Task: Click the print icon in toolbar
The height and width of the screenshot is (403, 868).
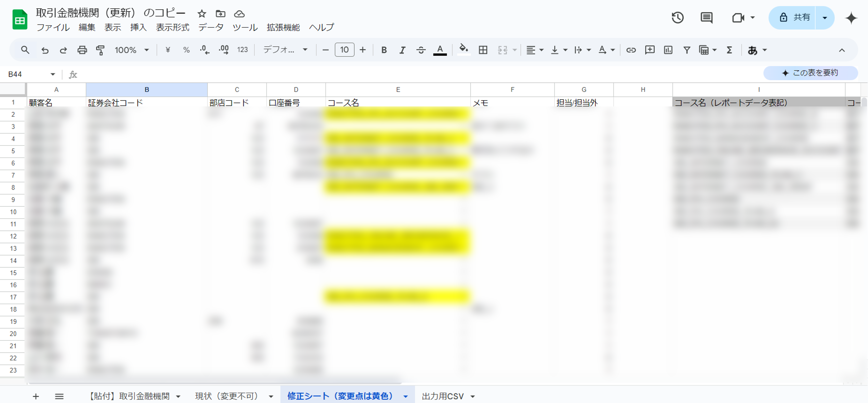Action: click(x=82, y=50)
